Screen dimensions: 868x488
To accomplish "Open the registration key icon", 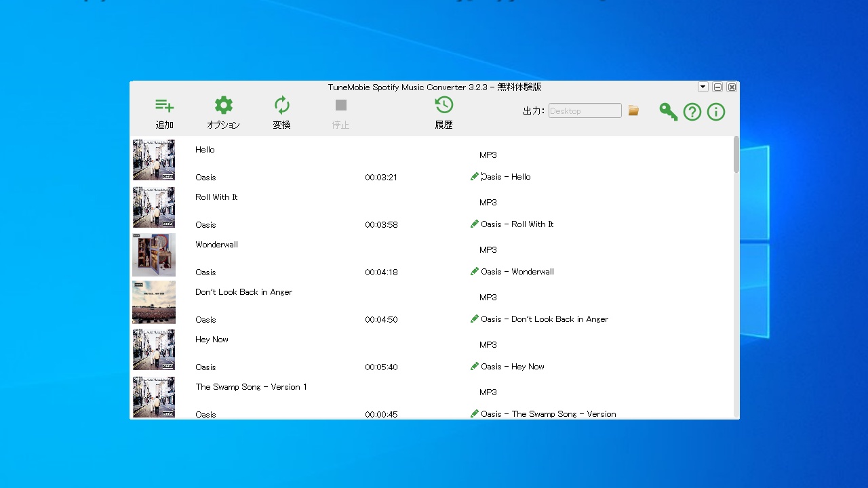I will point(668,112).
